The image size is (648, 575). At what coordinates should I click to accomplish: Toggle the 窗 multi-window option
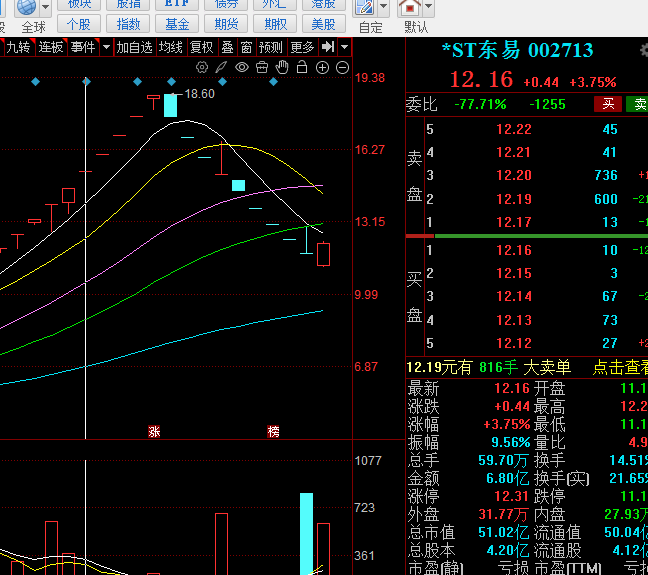[246, 47]
